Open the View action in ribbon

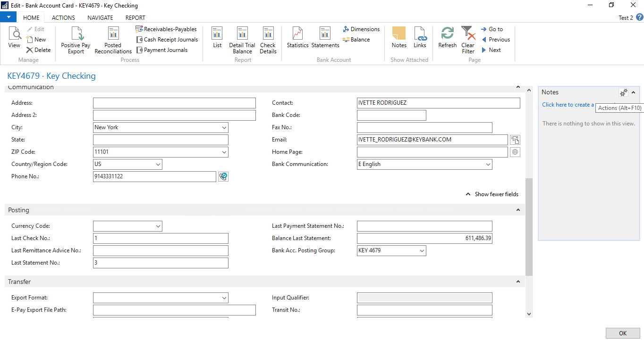(14, 38)
